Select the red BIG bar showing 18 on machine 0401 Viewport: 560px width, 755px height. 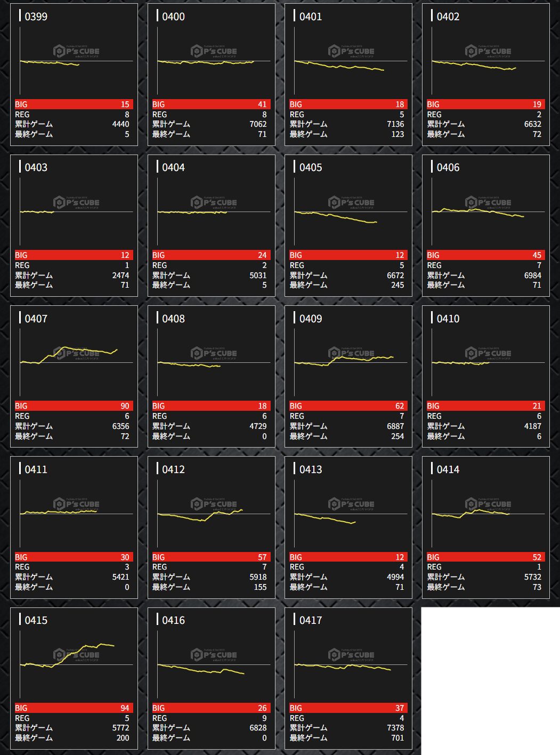click(x=348, y=104)
